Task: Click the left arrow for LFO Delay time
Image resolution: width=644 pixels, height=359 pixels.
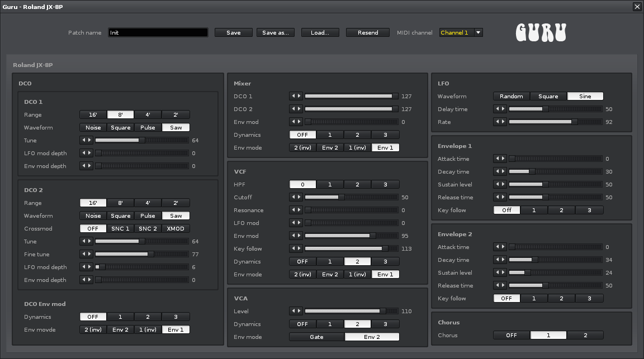Action: pos(497,109)
